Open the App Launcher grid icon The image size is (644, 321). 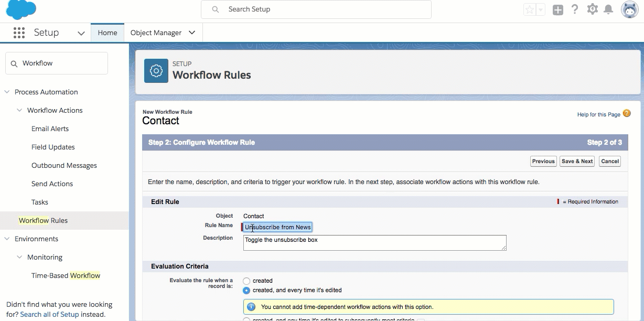(19, 33)
